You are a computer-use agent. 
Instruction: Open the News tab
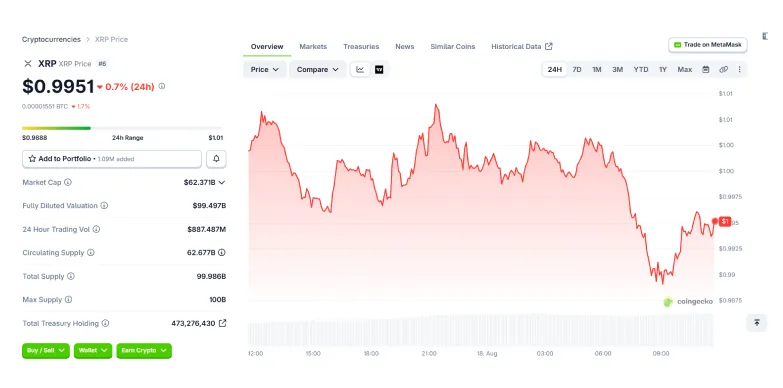click(404, 46)
